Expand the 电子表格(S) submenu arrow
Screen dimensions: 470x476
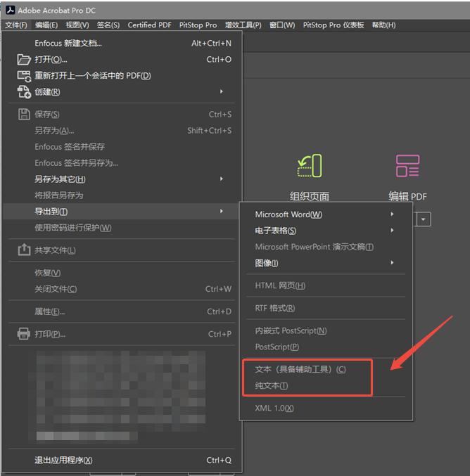pos(392,231)
